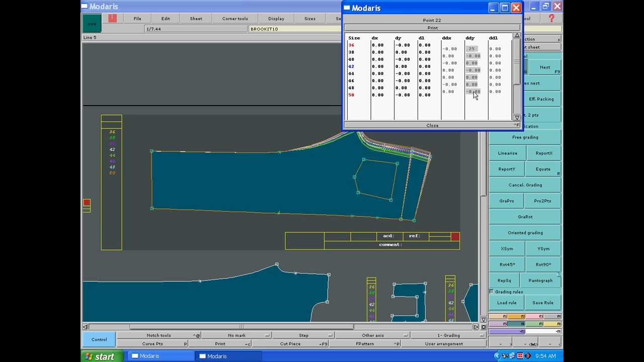Select the ReportX tool
This screenshot has width=644, height=362.
tap(544, 153)
